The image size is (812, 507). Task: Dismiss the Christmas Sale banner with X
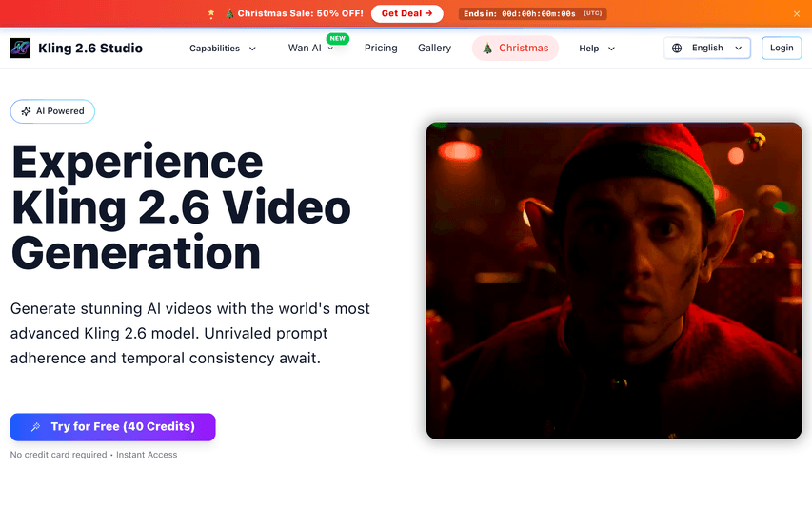(797, 14)
